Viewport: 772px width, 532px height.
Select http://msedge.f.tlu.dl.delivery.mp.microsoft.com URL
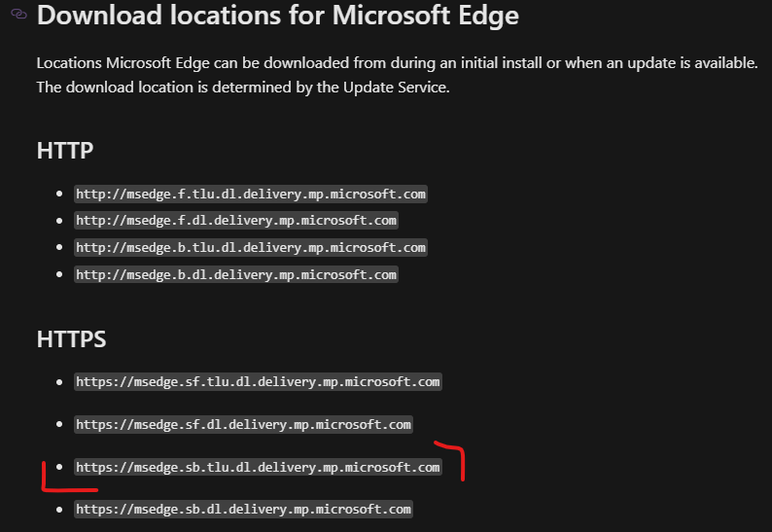(251, 194)
